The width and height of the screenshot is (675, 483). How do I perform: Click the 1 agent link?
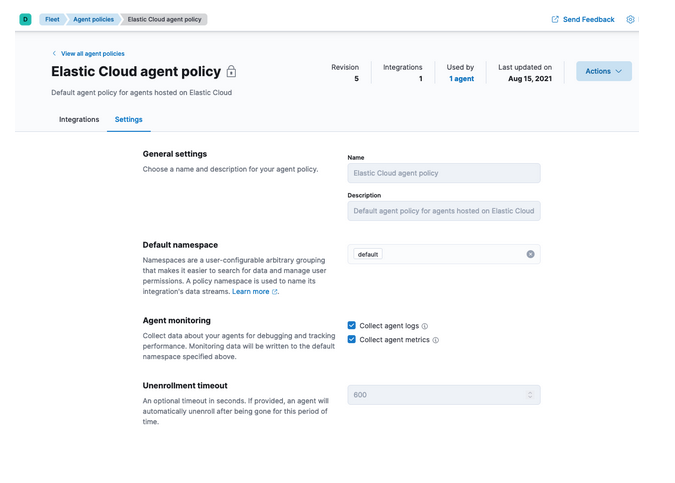[461, 78]
